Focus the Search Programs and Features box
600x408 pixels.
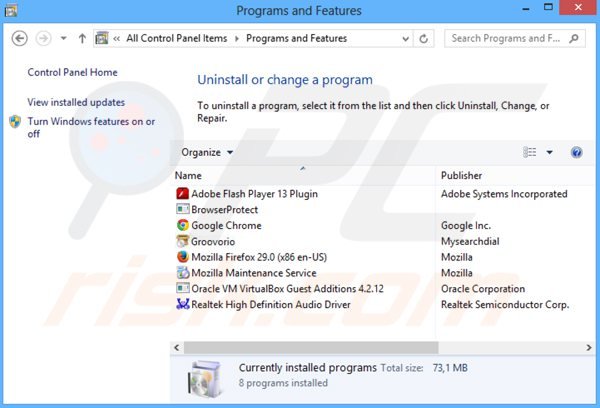coord(515,39)
